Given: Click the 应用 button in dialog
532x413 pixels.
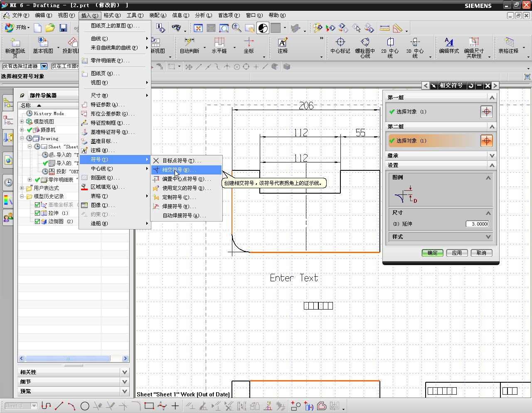Looking at the screenshot, I should pos(457,253).
